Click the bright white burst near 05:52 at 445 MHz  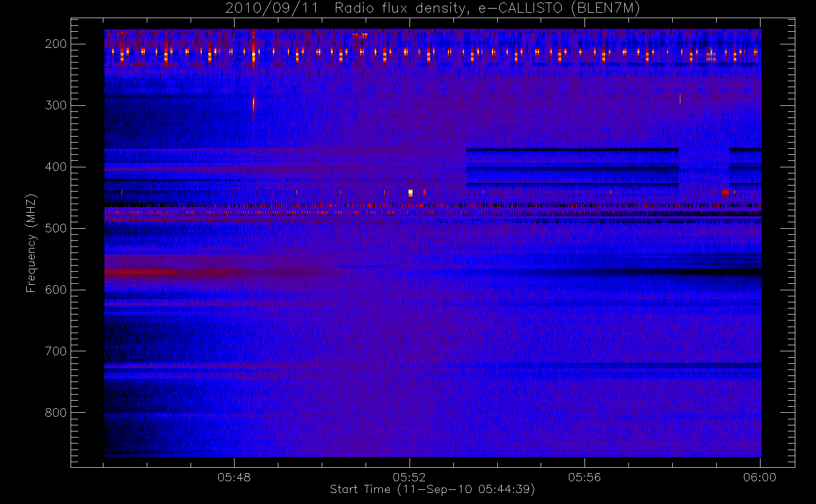click(411, 193)
